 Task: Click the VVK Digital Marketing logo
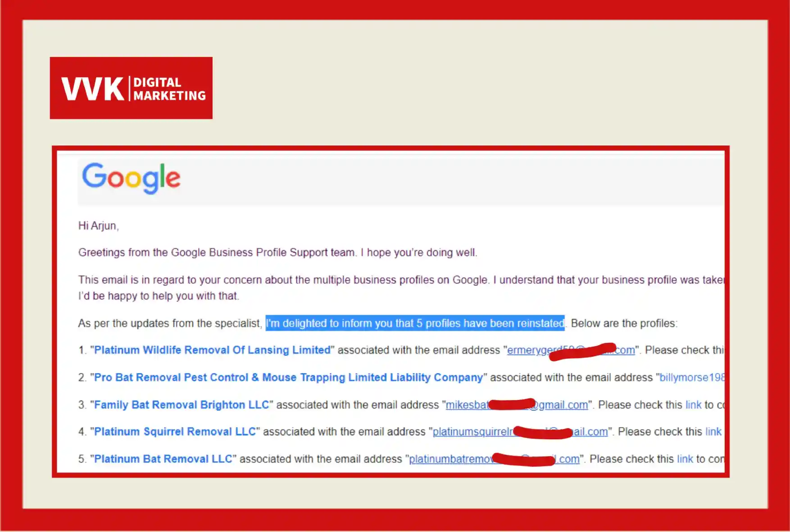[131, 88]
